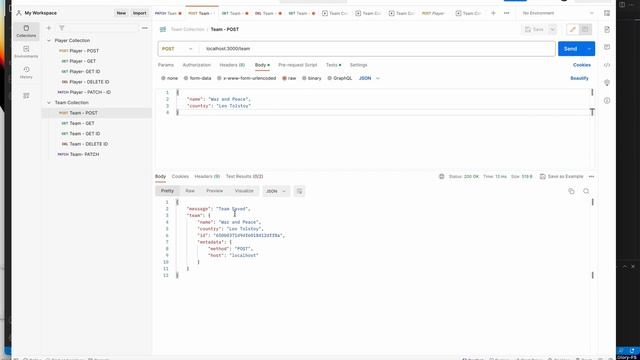Switch to request Settings tab
The width and height of the screenshot is (640, 360).
(x=358, y=65)
